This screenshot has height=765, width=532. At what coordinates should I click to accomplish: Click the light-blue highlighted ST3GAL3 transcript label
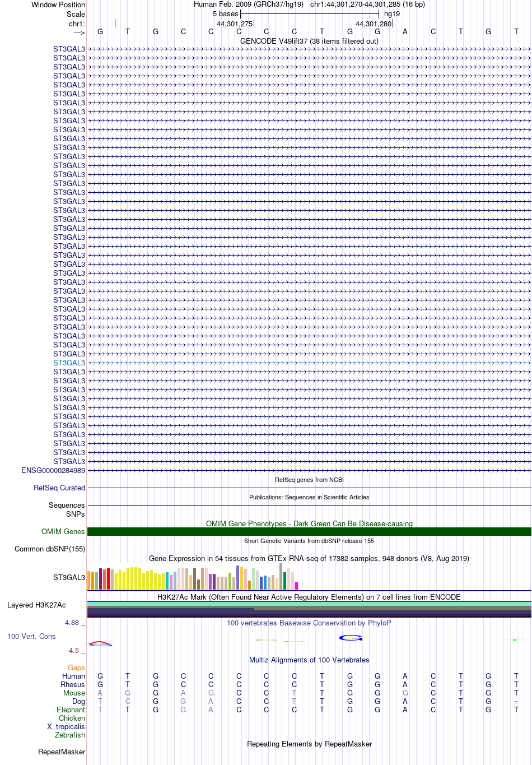pos(69,363)
